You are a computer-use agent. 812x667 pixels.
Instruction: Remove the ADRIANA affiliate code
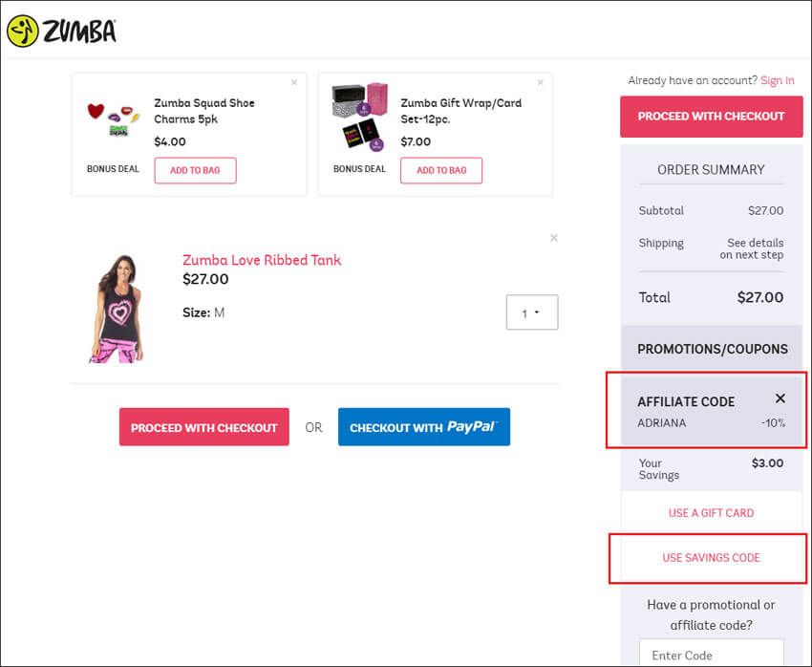780,398
